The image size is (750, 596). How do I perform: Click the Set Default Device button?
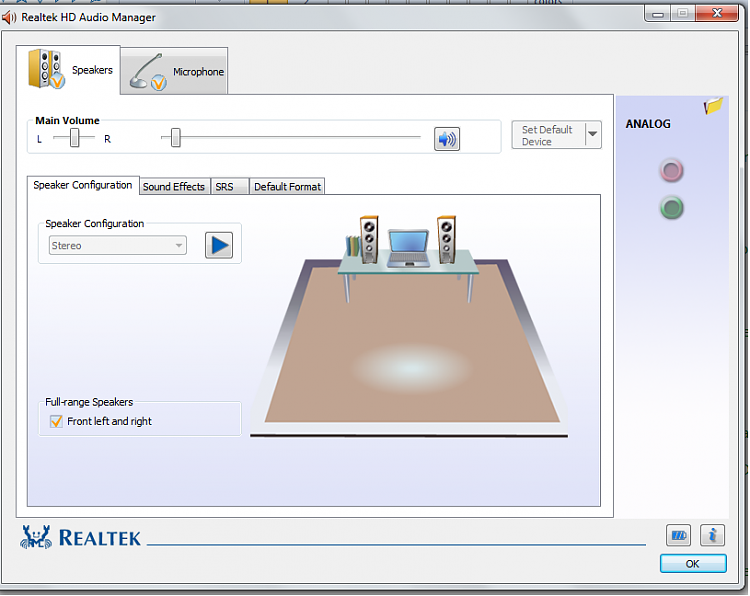549,135
